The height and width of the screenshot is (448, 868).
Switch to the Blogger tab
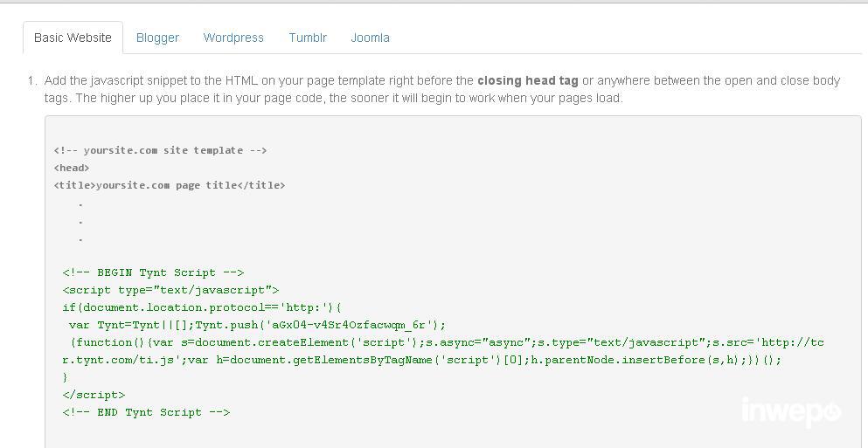pyautogui.click(x=157, y=38)
